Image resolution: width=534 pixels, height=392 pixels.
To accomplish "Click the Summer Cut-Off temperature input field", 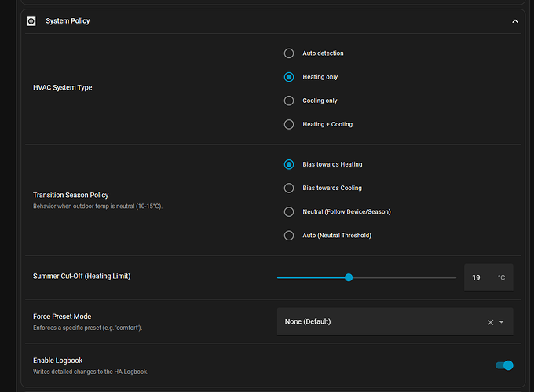I will (x=479, y=277).
